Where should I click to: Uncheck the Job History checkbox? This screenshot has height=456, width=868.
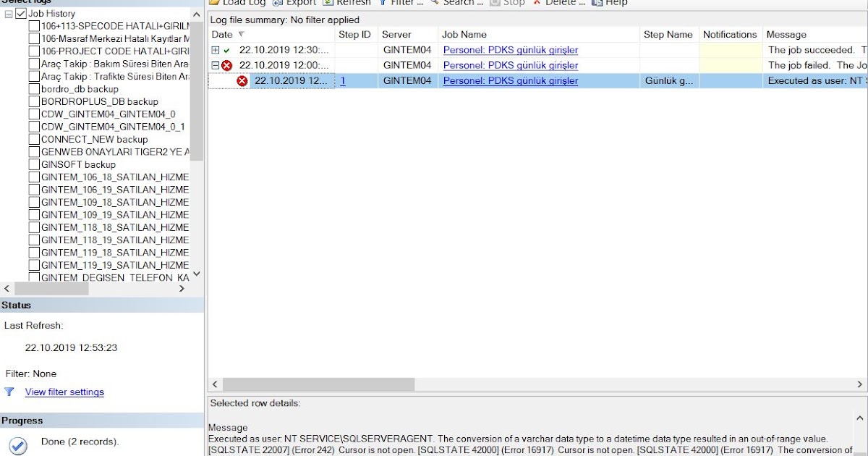(21, 13)
